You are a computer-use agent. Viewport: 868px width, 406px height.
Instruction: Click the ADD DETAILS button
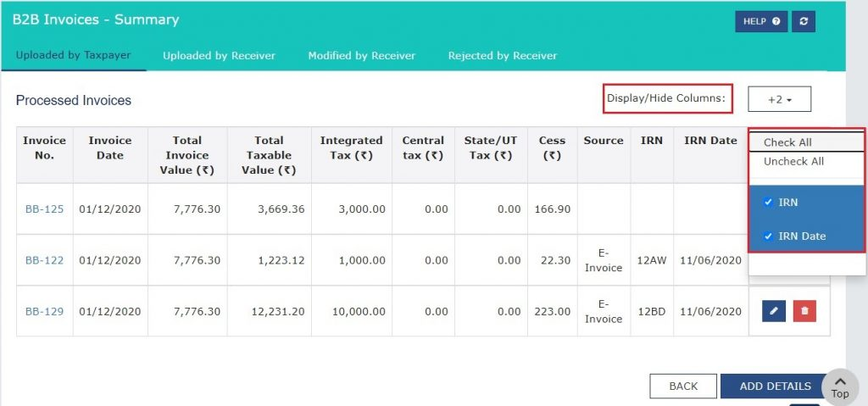775,386
